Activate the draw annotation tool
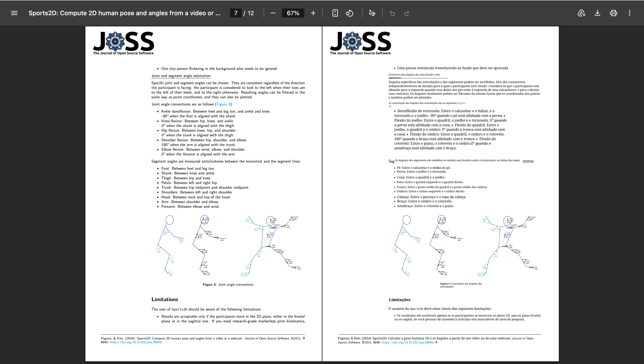Screen dimensions: 644x364 (372, 13)
